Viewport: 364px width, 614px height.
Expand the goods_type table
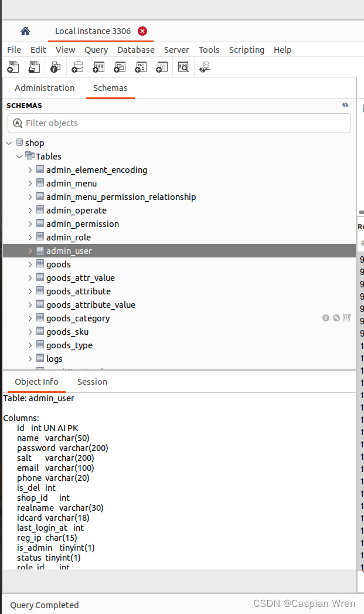pos(30,345)
